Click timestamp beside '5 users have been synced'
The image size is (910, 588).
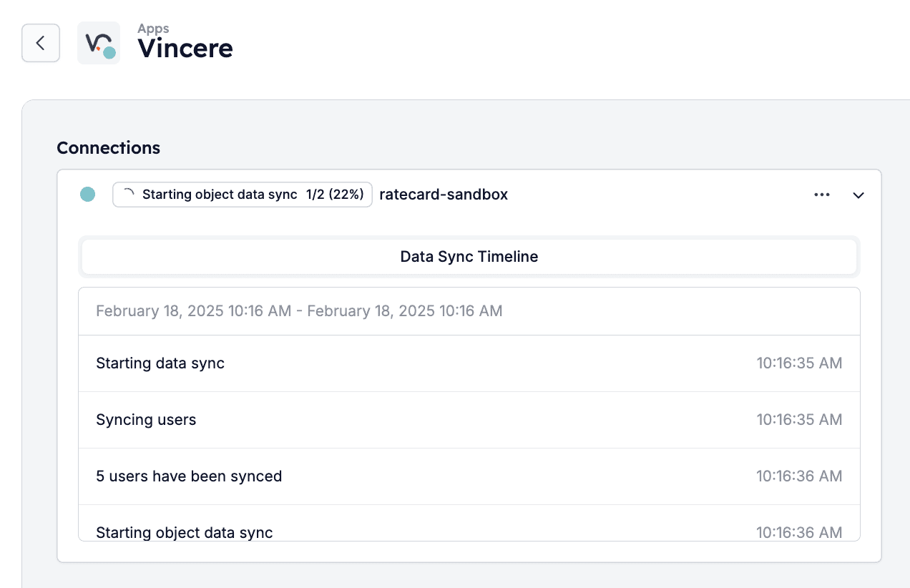point(799,476)
